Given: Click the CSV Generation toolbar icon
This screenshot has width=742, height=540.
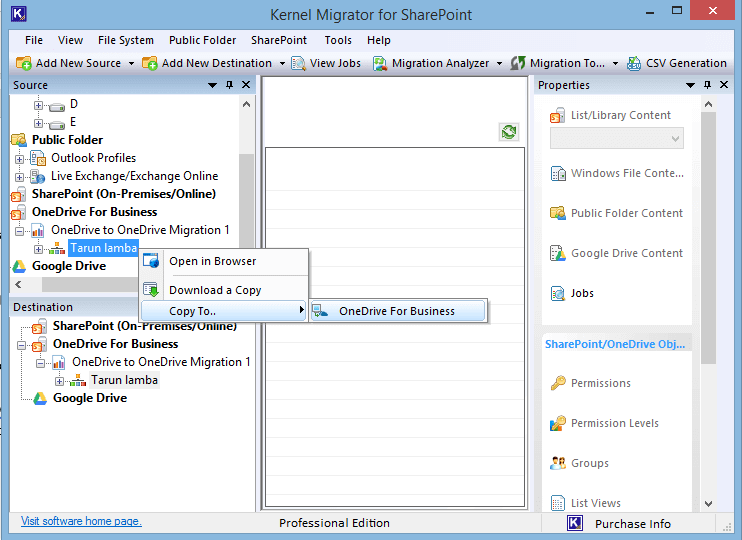Looking at the screenshot, I should tap(634, 63).
